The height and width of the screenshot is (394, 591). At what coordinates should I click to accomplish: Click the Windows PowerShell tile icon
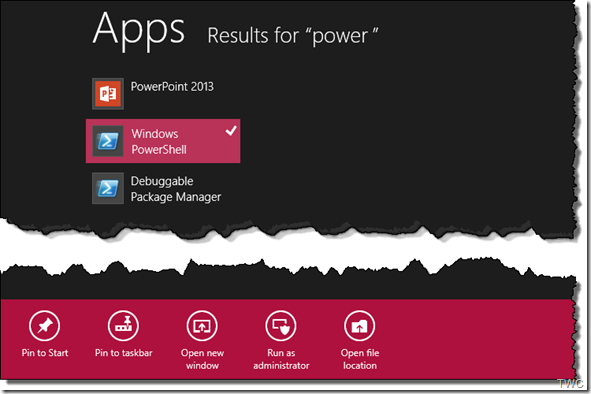pyautogui.click(x=108, y=141)
